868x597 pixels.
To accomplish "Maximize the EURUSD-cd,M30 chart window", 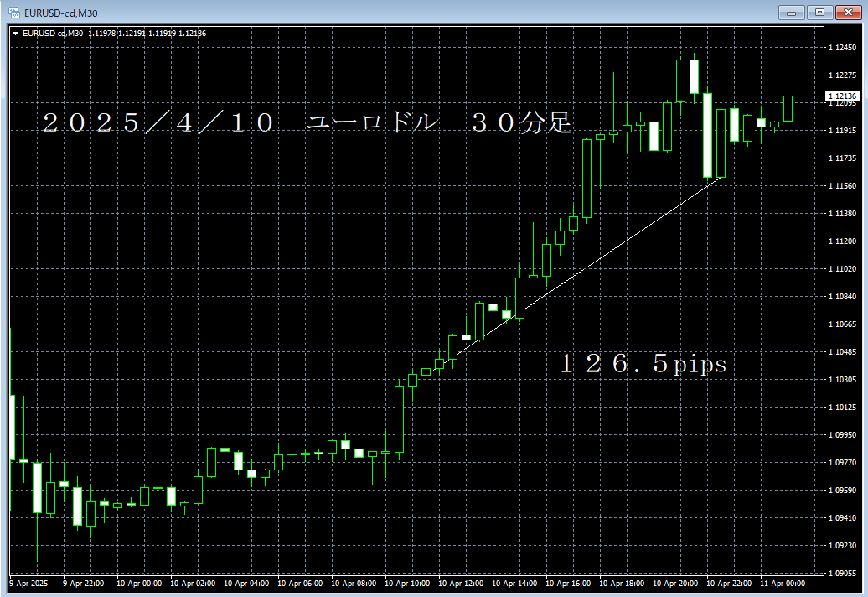I will [819, 13].
